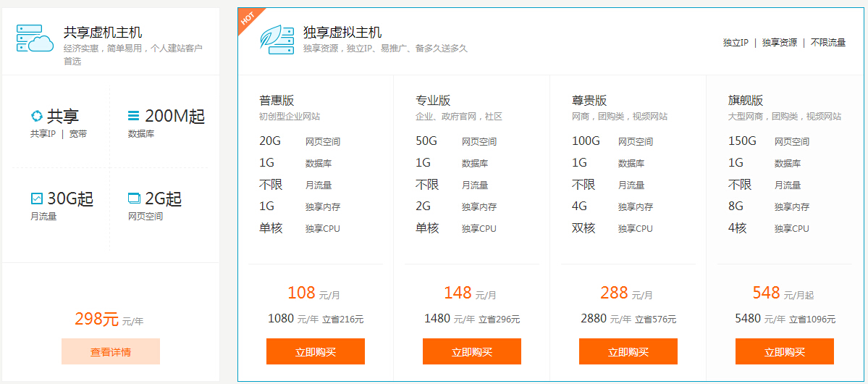The width and height of the screenshot is (868, 384).
Task: Click the 5480 元/年 yearly price
Action: tap(760, 319)
